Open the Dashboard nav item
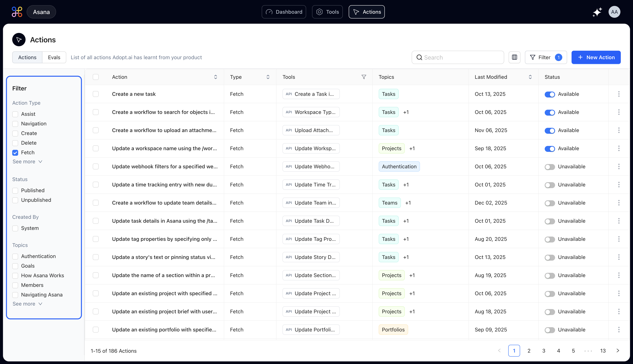 click(284, 12)
